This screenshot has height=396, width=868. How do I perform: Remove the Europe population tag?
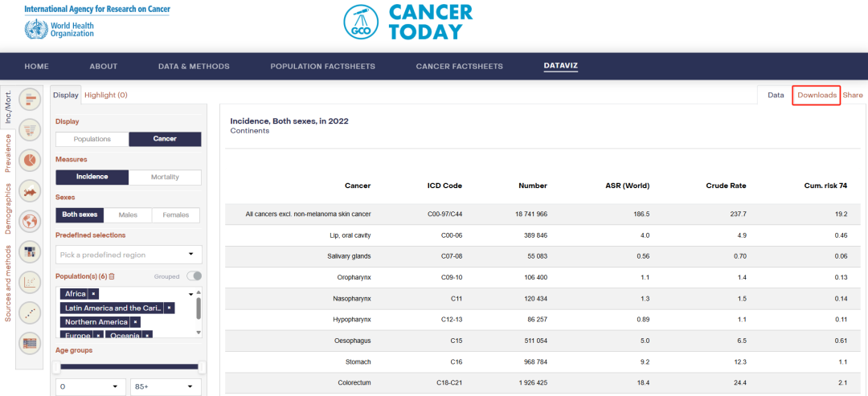tap(98, 335)
